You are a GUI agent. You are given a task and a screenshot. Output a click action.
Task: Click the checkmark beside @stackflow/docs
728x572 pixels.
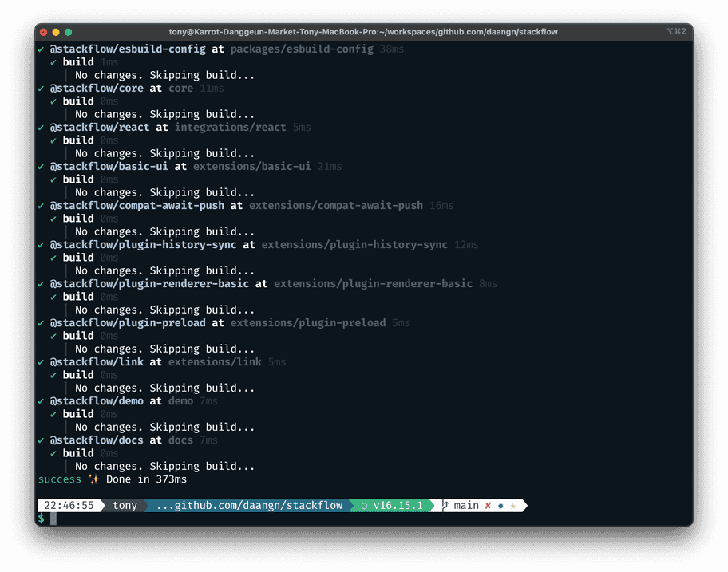click(x=42, y=440)
